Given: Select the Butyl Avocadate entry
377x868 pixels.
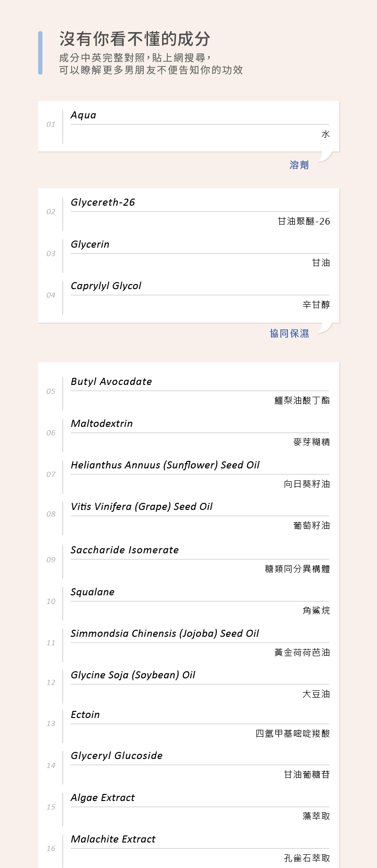Looking at the screenshot, I should pyautogui.click(x=111, y=382).
